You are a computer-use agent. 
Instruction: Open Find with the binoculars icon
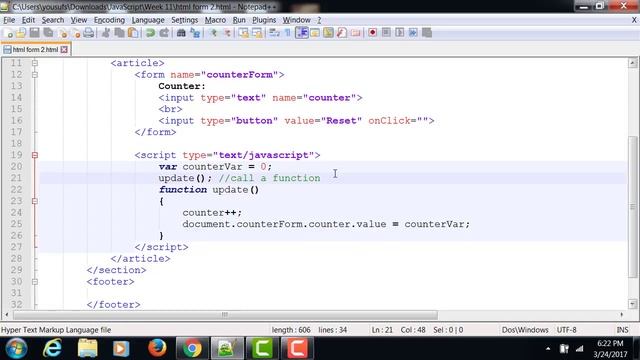tap(181, 33)
